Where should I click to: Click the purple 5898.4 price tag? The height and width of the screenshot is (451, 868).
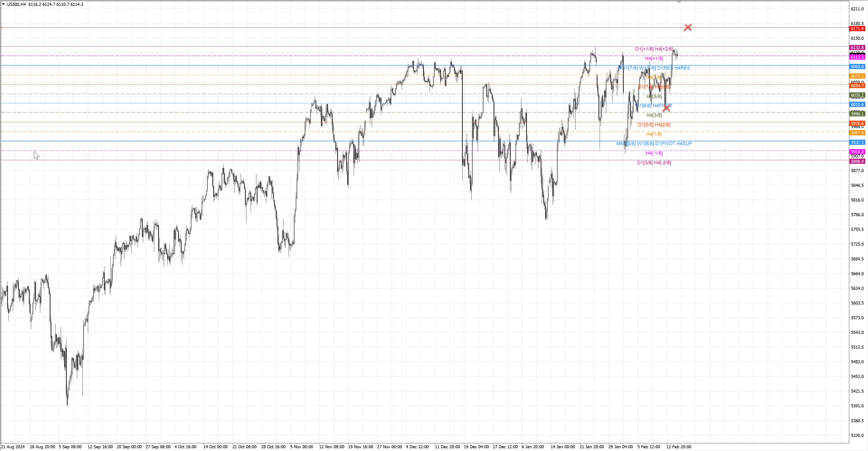click(857, 161)
